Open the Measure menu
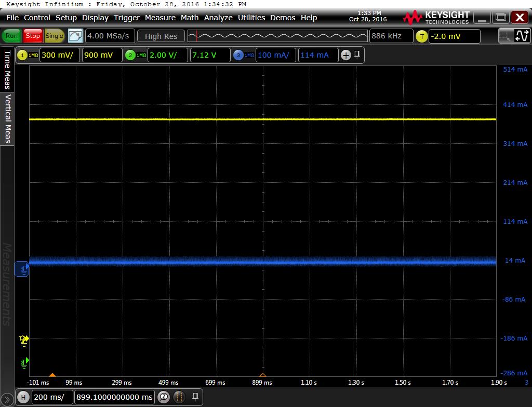This screenshot has height=407, width=532. point(160,18)
